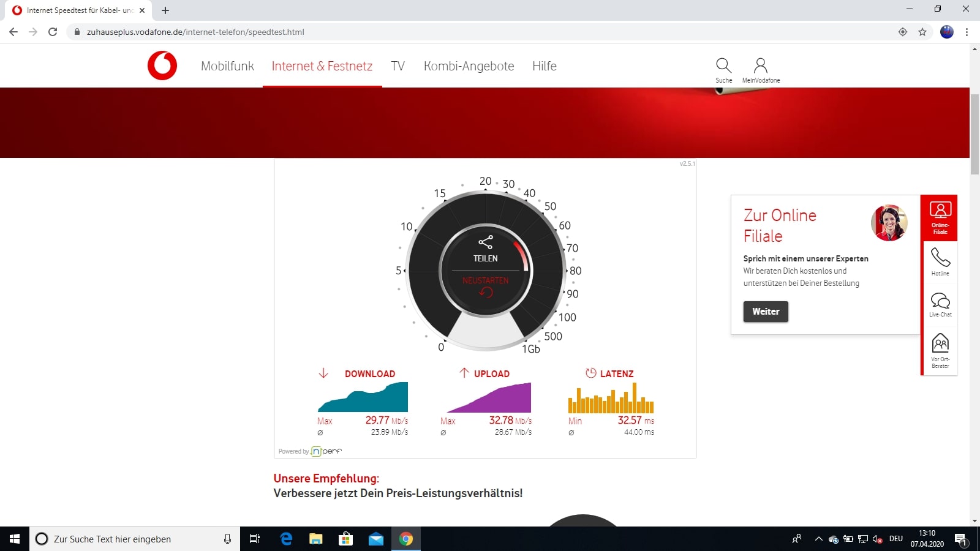Show hidden system tray icons
The width and height of the screenshot is (980, 551).
point(818,539)
